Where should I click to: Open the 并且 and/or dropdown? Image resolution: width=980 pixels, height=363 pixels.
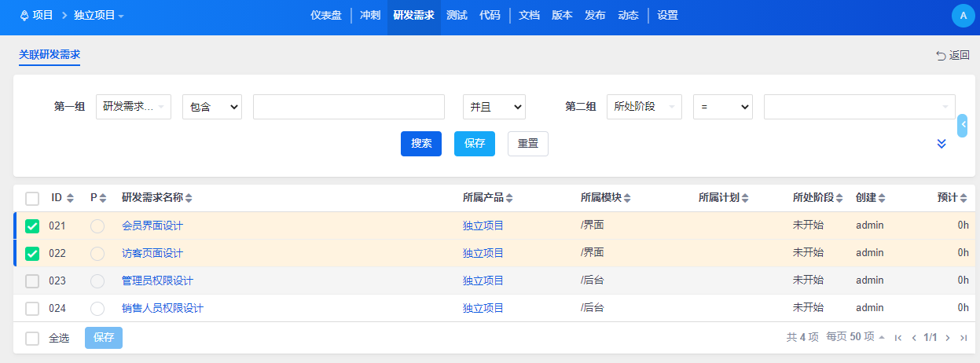[494, 107]
